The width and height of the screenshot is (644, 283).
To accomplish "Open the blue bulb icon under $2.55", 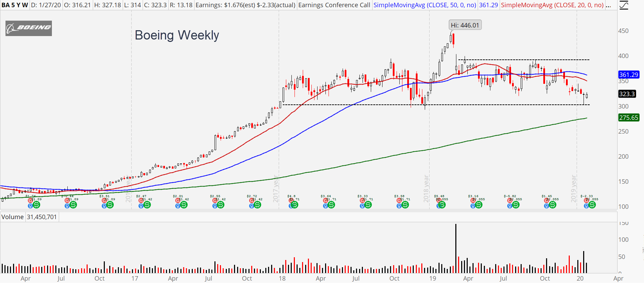I will click(214, 206).
